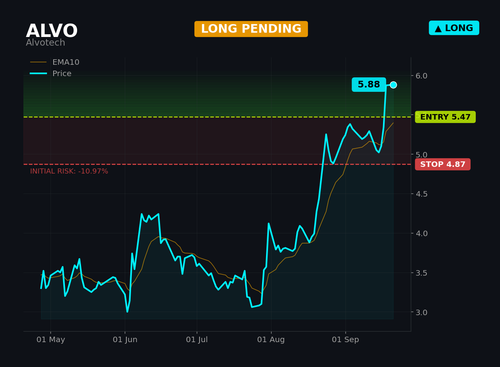This screenshot has width=500, height=367.
Task: Click the 01 Jun axis label
Action: (x=125, y=340)
